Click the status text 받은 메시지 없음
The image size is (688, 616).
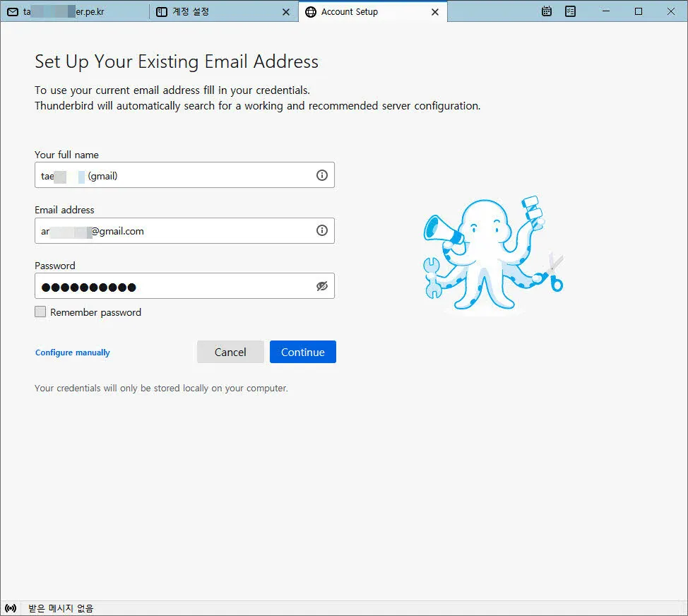[61, 608]
